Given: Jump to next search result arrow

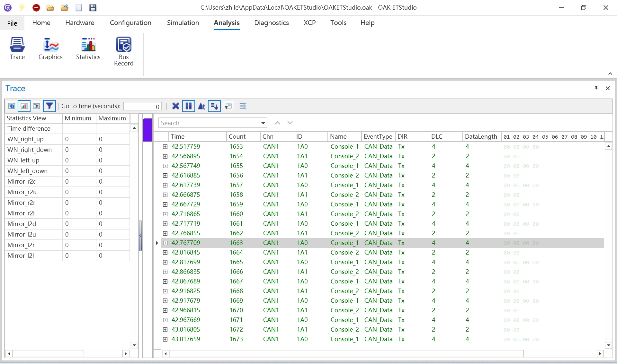Looking at the screenshot, I should tap(290, 123).
